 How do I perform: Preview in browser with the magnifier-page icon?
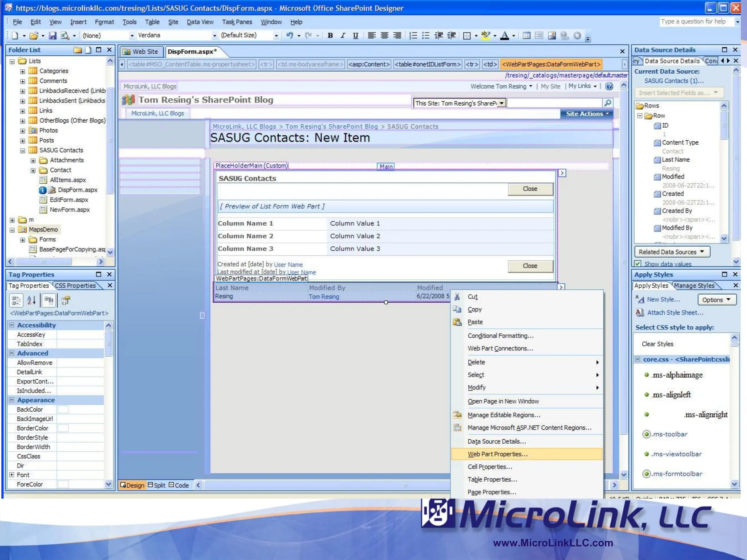(65, 35)
